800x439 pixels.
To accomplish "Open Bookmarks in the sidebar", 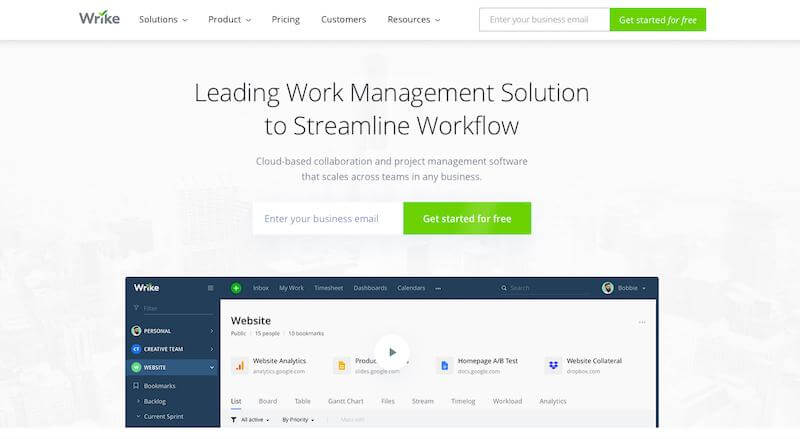I will 160,386.
